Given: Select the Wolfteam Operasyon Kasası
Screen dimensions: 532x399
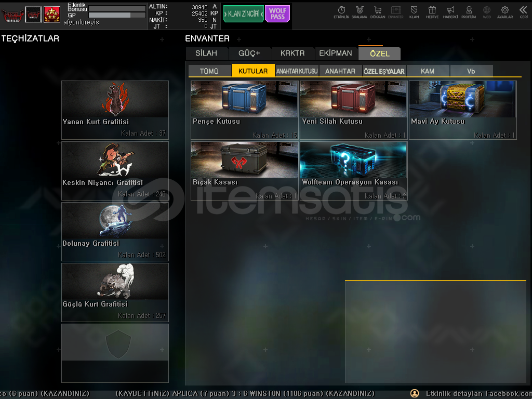Looking at the screenshot, I should [x=353, y=170].
